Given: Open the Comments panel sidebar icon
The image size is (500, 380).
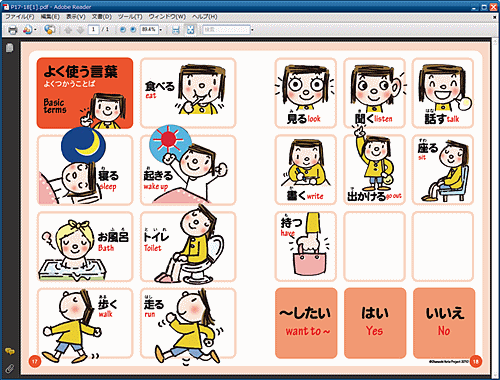Looking at the screenshot, I should pos(10,351).
